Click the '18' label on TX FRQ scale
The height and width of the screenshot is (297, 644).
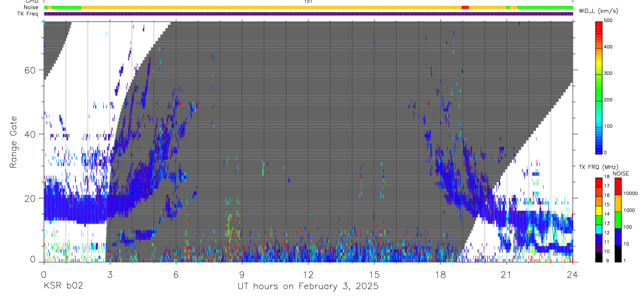tap(607, 177)
